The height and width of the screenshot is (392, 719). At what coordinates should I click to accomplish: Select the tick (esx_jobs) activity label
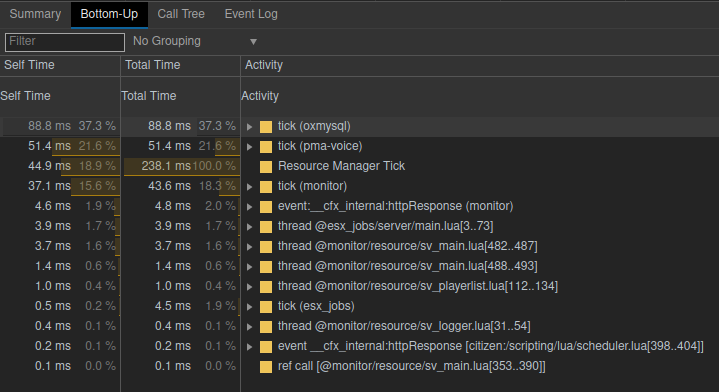pyautogui.click(x=316, y=306)
